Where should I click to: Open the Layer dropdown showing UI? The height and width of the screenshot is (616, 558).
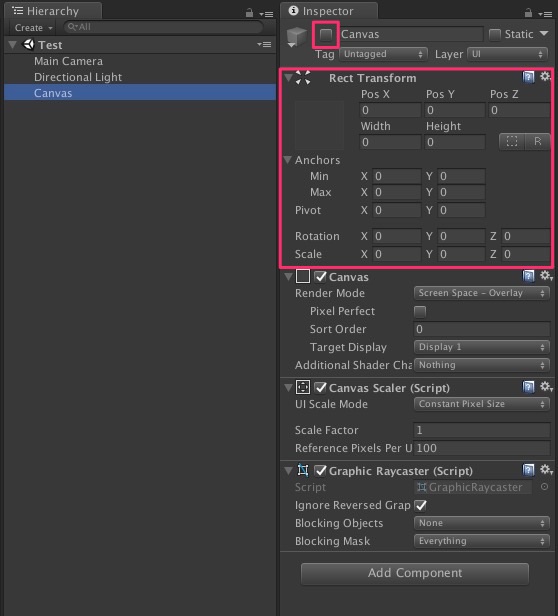507,54
